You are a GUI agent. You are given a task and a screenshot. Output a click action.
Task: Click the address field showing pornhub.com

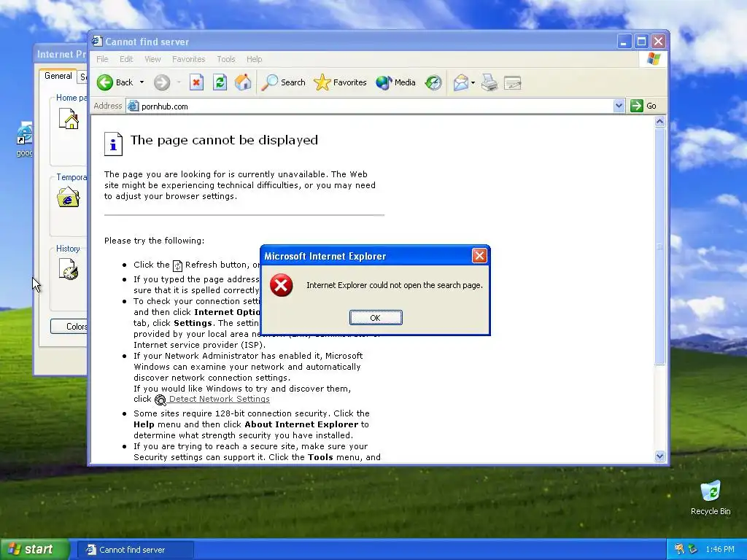pos(376,106)
